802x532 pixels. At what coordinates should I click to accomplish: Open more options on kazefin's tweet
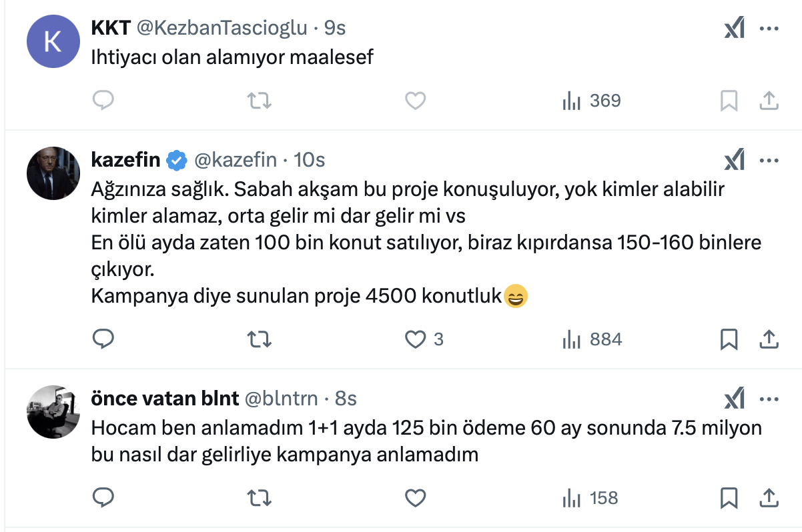[x=769, y=161]
